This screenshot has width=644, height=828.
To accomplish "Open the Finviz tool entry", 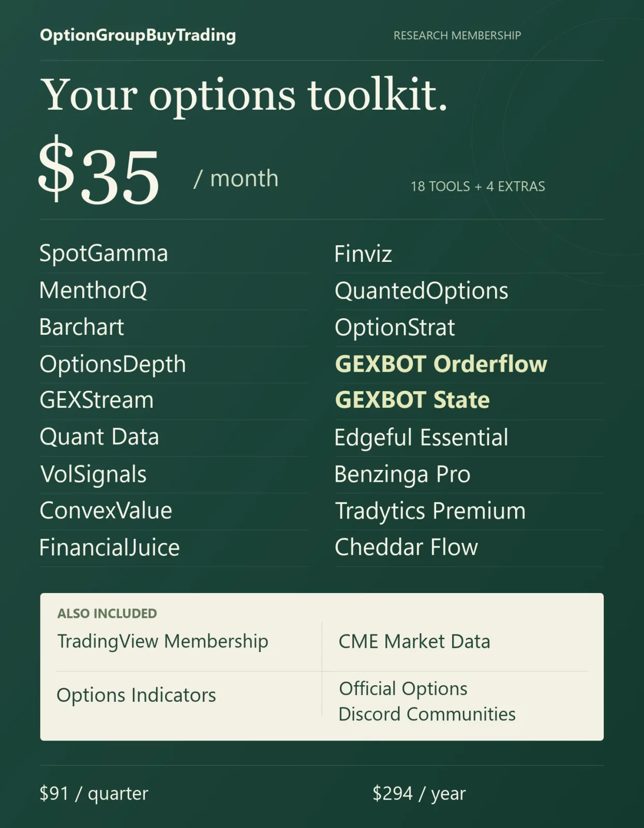I will 363,254.
